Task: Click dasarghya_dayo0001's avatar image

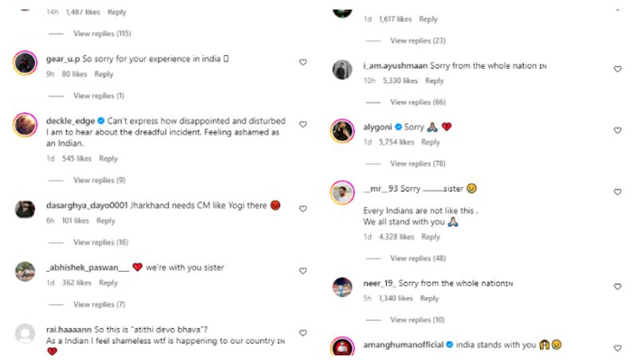Action: pos(25,209)
